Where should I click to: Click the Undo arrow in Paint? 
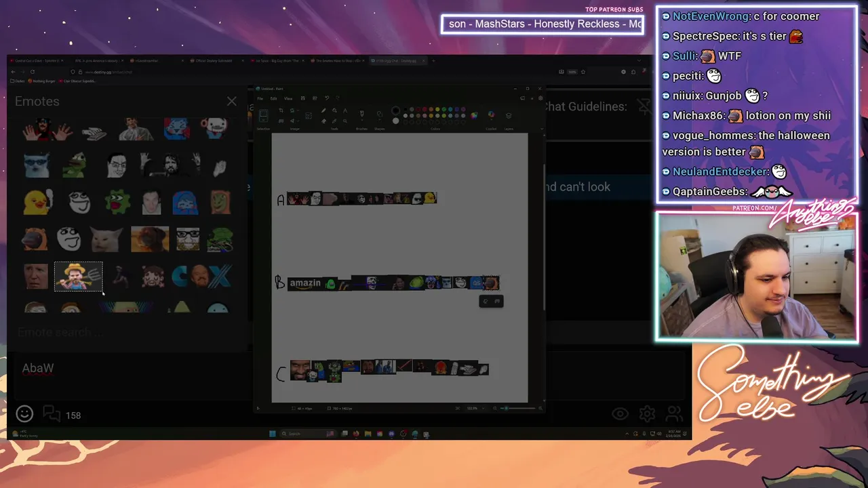[327, 98]
